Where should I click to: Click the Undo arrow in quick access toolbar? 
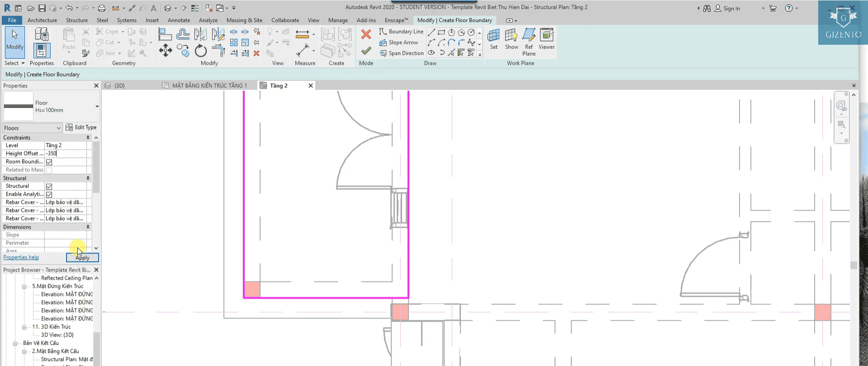point(69,8)
